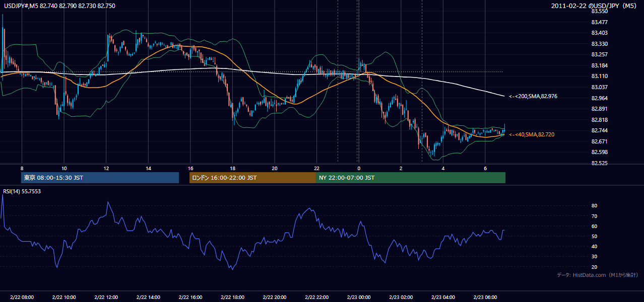Viewport: 644px width, 302px height.
Task: Click price axis value 82.525
Action: click(599, 163)
